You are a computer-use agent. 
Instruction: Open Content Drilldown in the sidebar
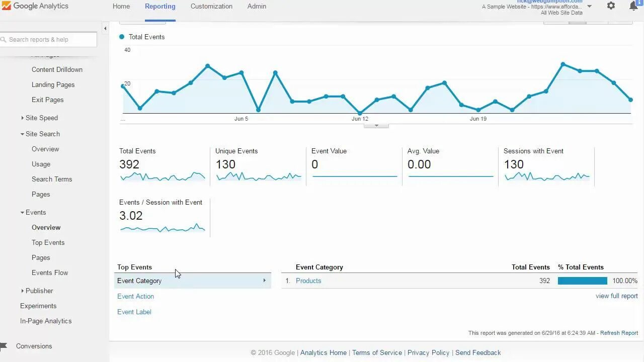(57, 69)
